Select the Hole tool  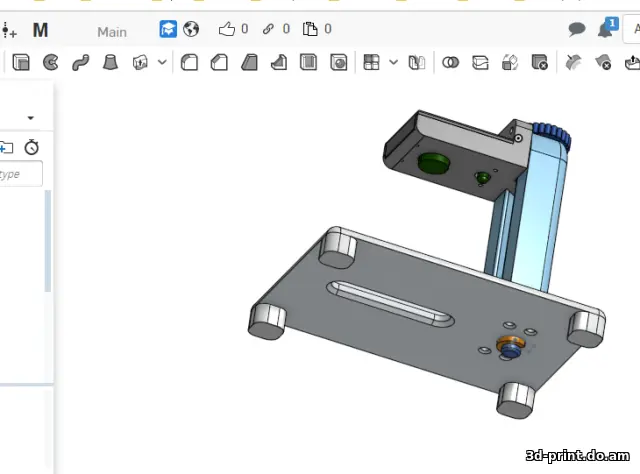(x=338, y=62)
